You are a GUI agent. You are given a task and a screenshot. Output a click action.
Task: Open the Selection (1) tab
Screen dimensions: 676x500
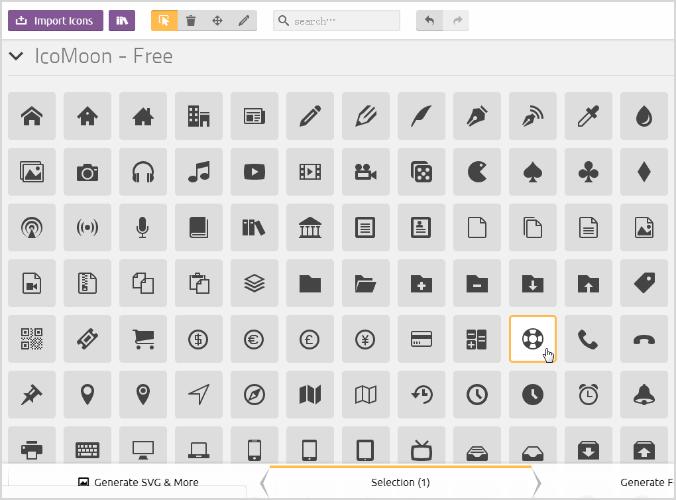(401, 482)
